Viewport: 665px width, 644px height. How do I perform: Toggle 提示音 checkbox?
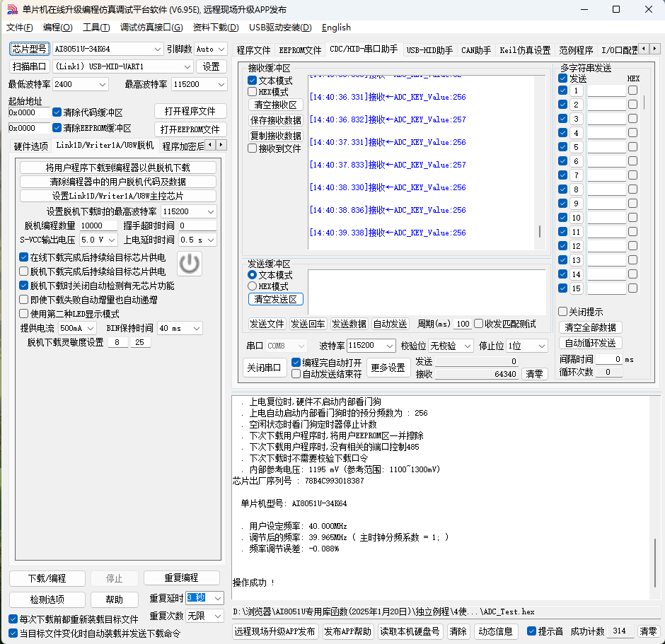[x=531, y=631]
